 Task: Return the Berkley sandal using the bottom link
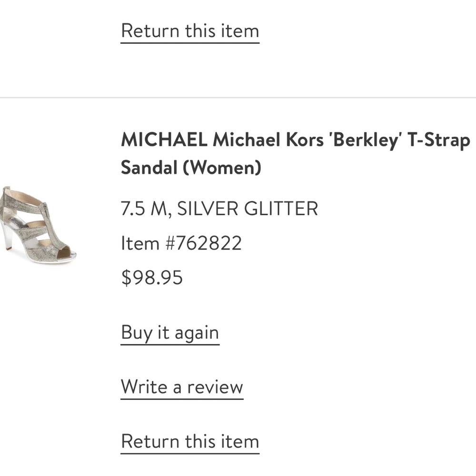coord(190,441)
